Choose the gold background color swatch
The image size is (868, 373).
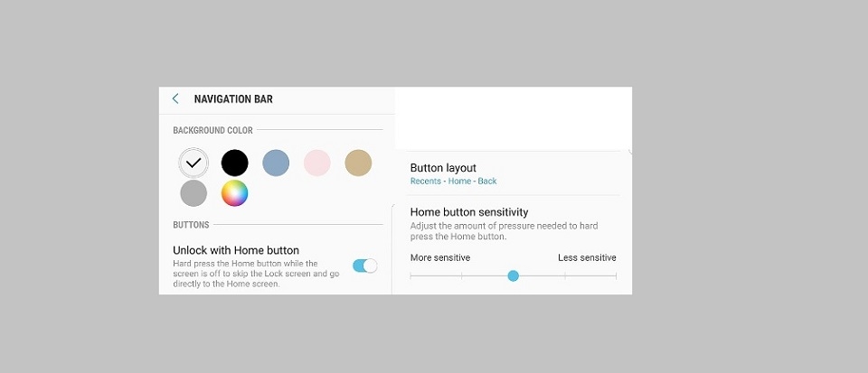point(358,163)
